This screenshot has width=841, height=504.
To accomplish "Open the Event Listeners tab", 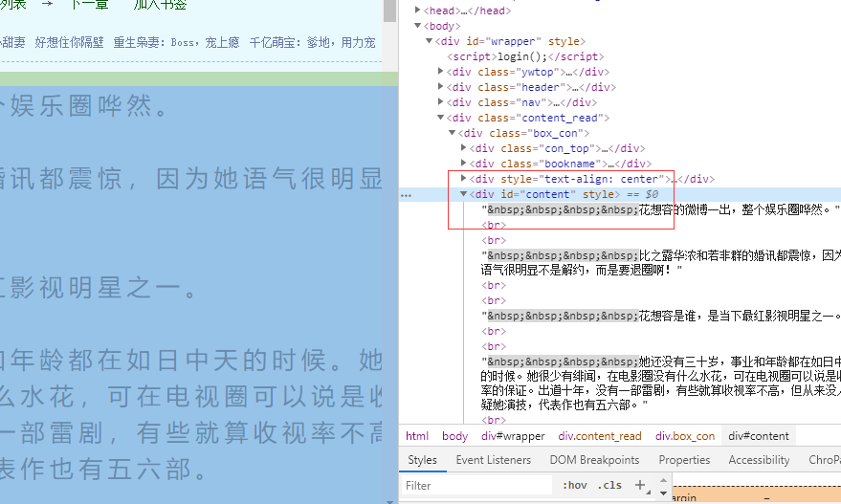I will pos(494,460).
